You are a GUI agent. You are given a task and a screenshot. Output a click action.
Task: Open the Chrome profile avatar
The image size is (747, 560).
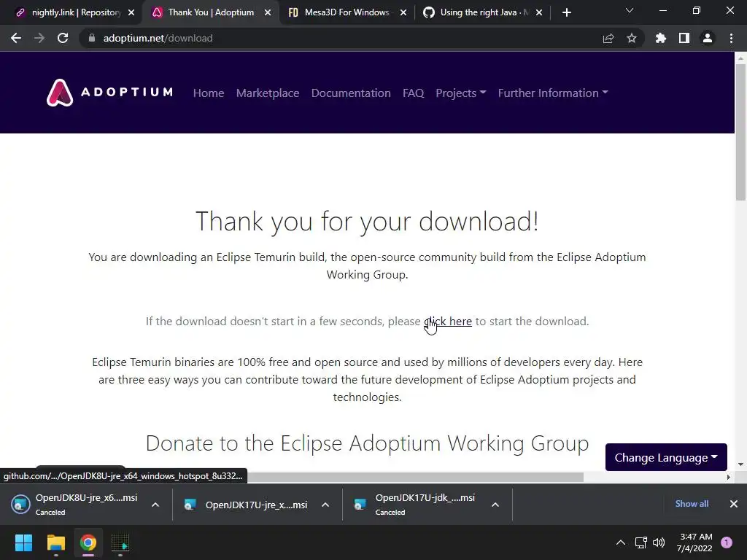click(708, 38)
